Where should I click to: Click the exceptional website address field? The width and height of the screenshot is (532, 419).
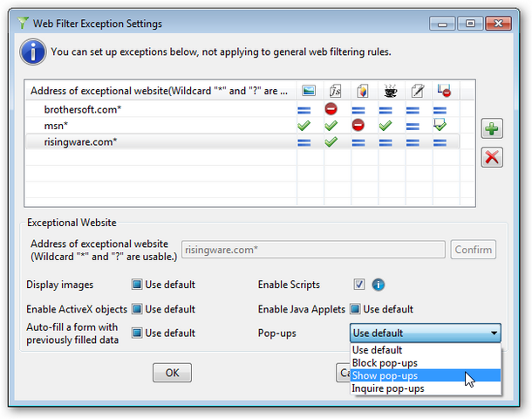pyautogui.click(x=312, y=250)
